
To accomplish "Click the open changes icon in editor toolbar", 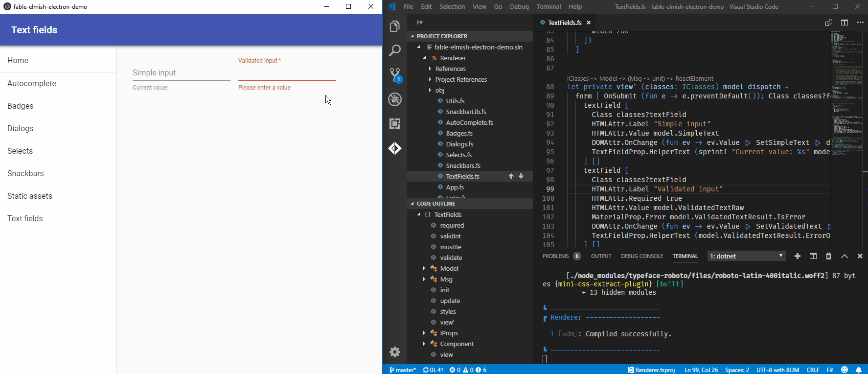I will tap(829, 23).
